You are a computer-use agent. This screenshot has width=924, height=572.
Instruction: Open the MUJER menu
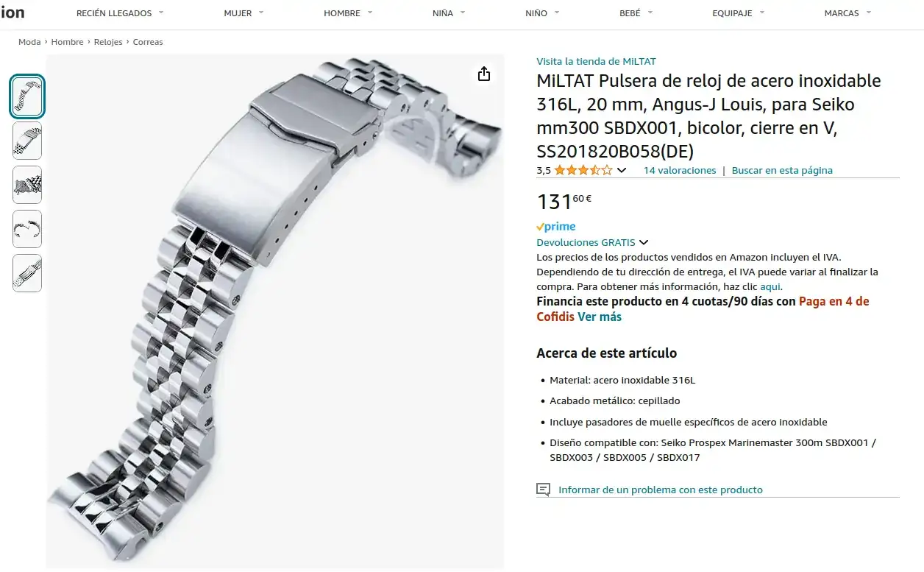[244, 13]
